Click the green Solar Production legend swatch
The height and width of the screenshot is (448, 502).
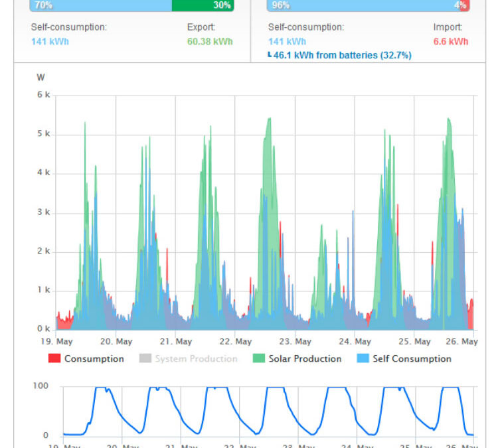click(259, 359)
